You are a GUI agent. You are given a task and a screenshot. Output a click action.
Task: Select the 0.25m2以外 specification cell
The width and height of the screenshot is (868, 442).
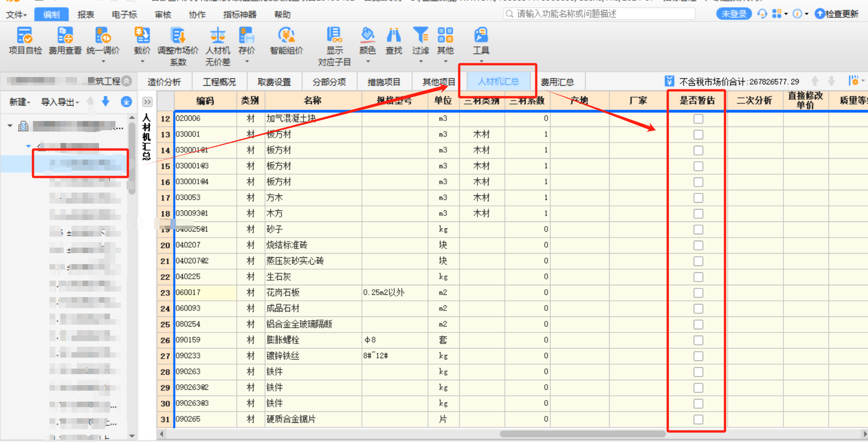[x=394, y=293]
